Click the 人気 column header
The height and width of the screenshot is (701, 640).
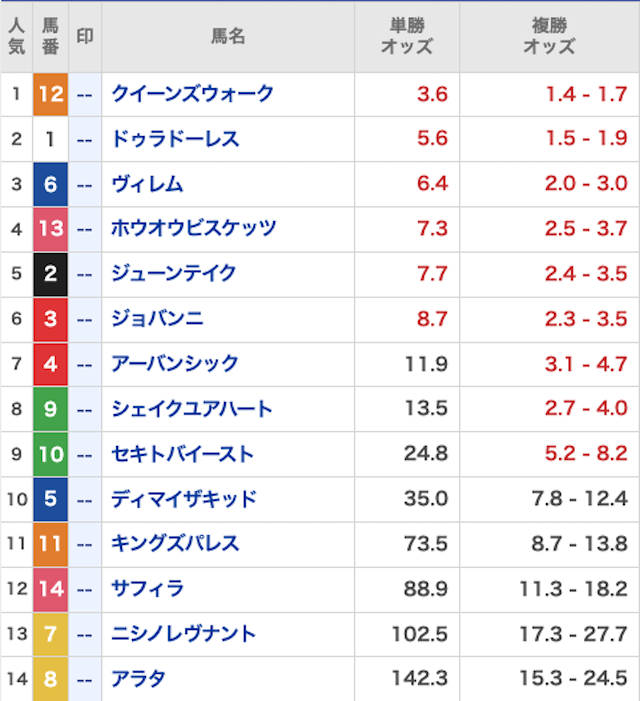16,36
